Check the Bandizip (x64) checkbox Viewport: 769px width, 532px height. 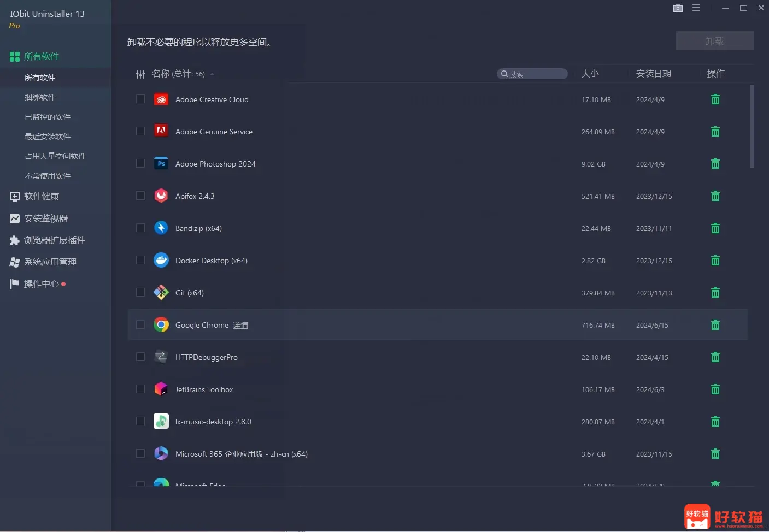coord(140,228)
